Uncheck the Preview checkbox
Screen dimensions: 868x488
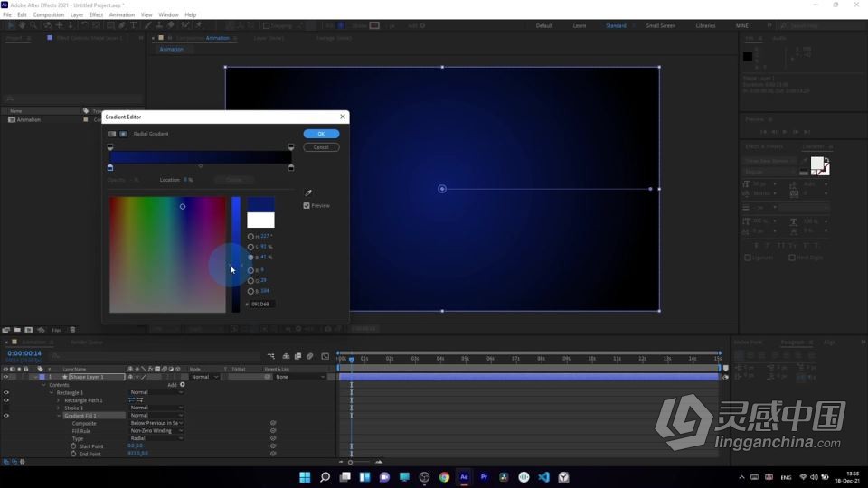[307, 206]
